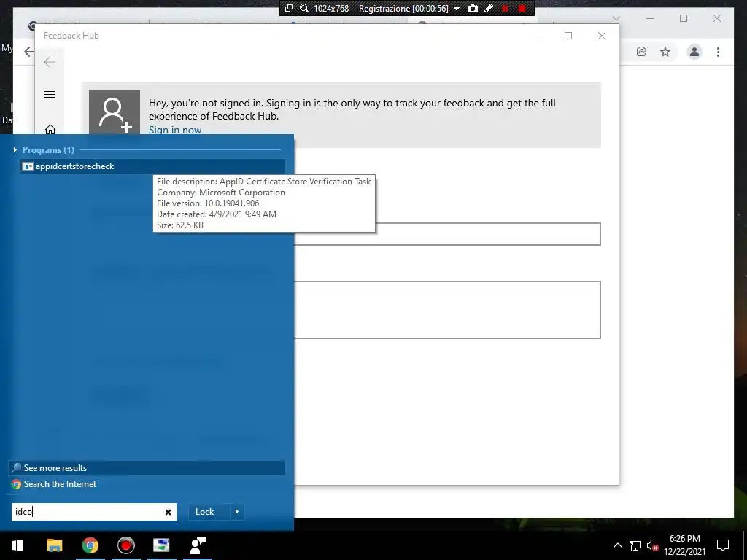Click the recorder pencil annotate icon
Screen dimensions: 747x560
click(488, 9)
